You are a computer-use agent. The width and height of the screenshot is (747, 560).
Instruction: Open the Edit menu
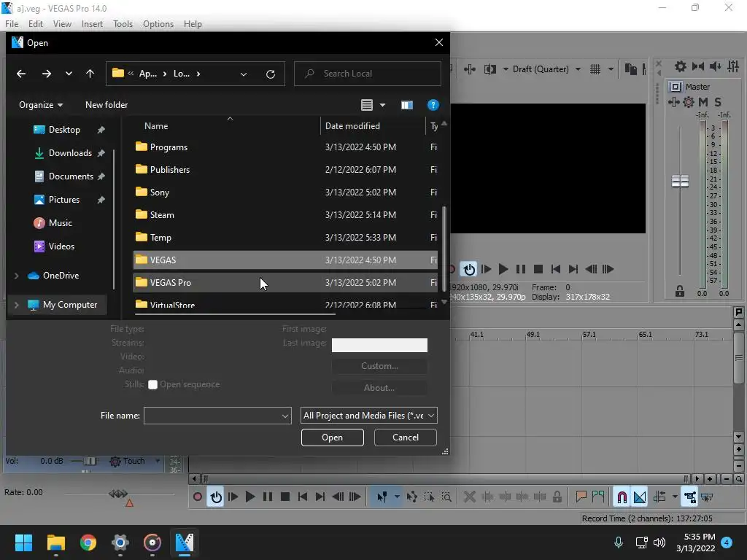click(x=35, y=24)
